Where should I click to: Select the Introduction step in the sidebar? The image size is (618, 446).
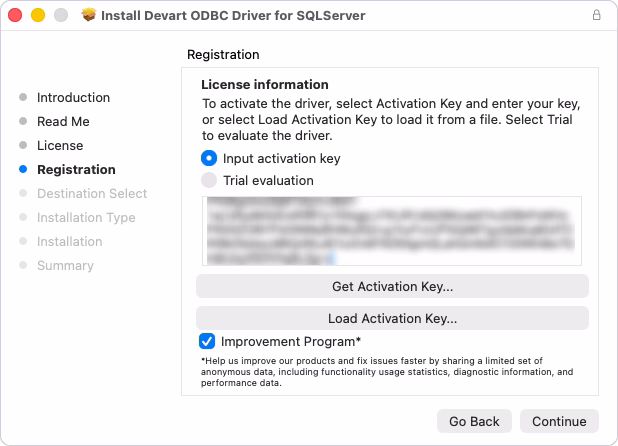pyautogui.click(x=73, y=97)
